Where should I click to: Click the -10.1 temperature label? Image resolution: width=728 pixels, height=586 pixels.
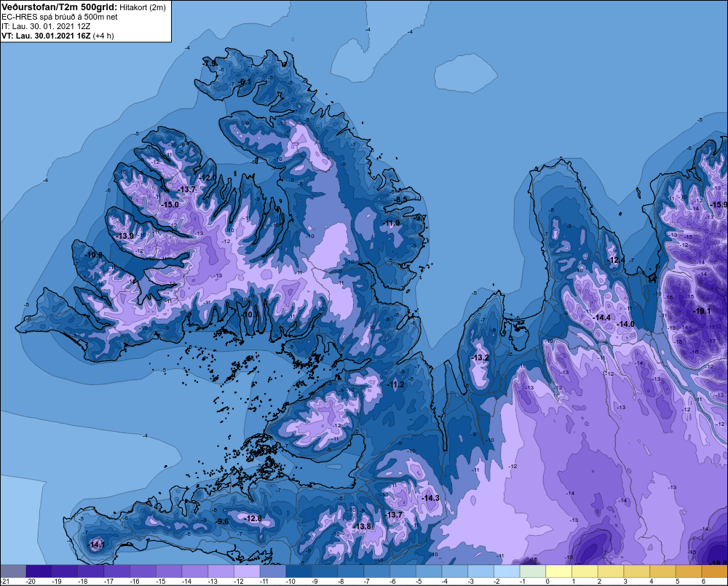click(x=249, y=314)
